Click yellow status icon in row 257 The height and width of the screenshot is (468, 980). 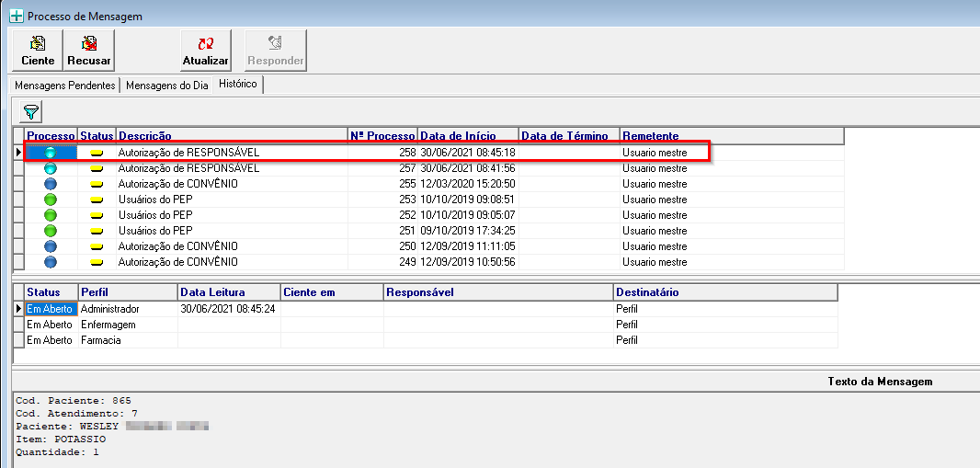click(x=97, y=168)
